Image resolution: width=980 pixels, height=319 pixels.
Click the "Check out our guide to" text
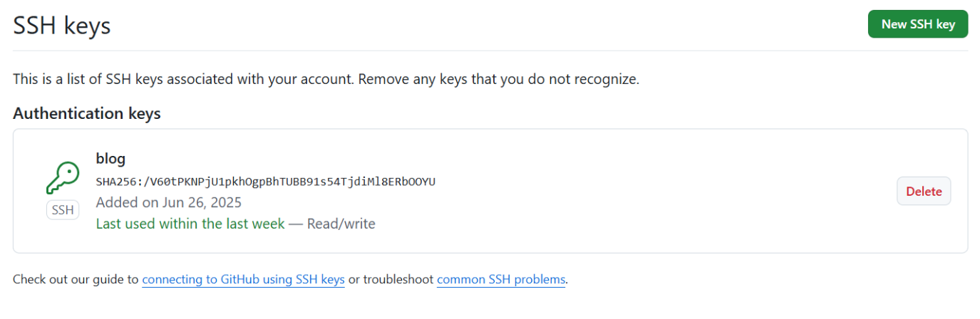tap(76, 279)
